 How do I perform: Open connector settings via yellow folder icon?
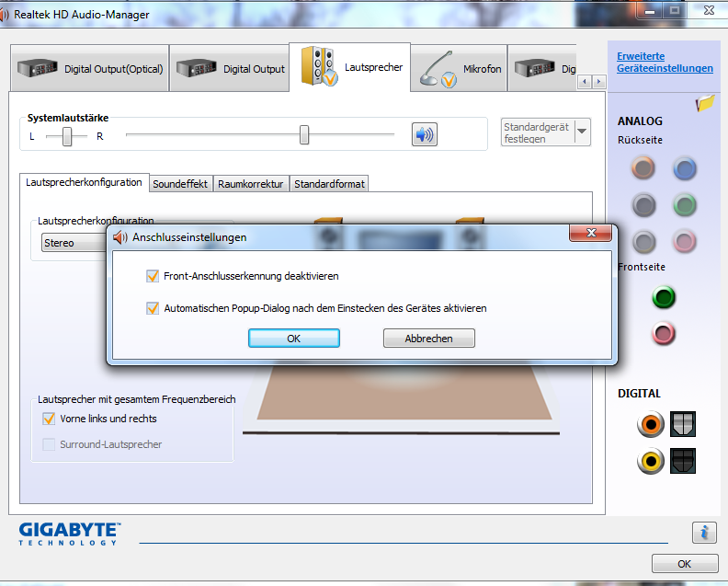705,103
